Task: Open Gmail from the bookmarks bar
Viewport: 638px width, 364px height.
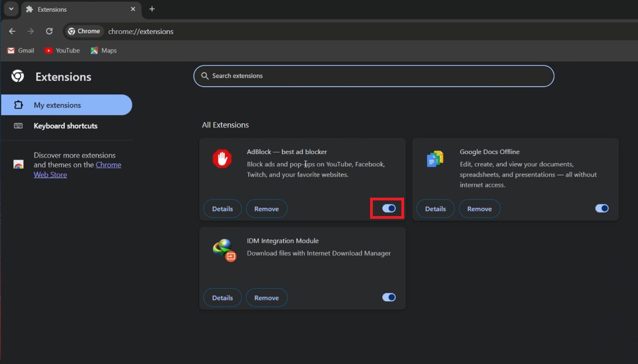Action: [21, 50]
